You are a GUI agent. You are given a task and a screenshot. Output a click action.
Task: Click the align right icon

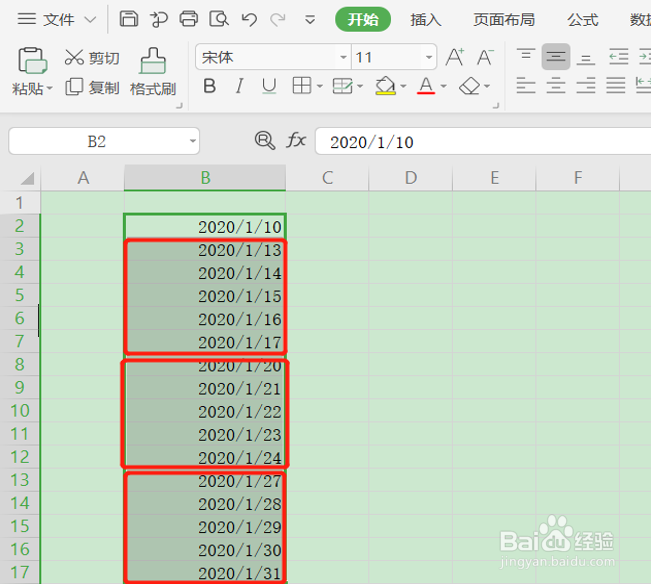coord(586,86)
